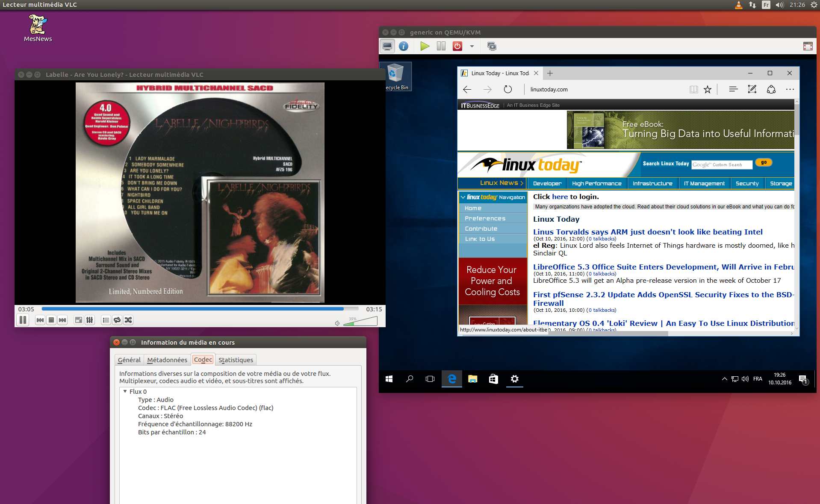Image resolution: width=820 pixels, height=504 pixels.
Task: Switch to the Statistiques tab
Action: 236,360
